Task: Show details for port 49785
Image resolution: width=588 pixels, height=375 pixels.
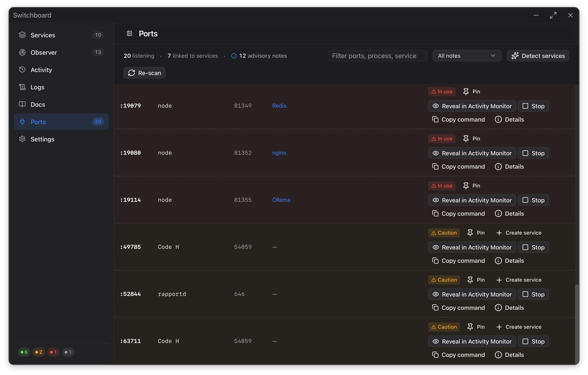Action: [509, 260]
